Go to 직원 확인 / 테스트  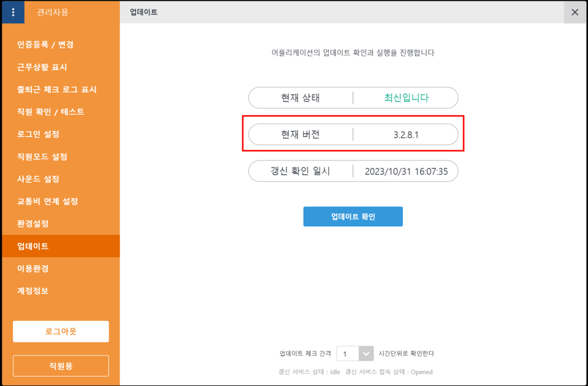(50, 112)
